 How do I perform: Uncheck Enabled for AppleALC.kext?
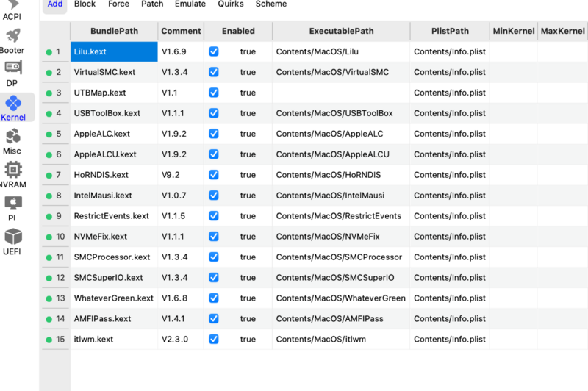point(214,134)
